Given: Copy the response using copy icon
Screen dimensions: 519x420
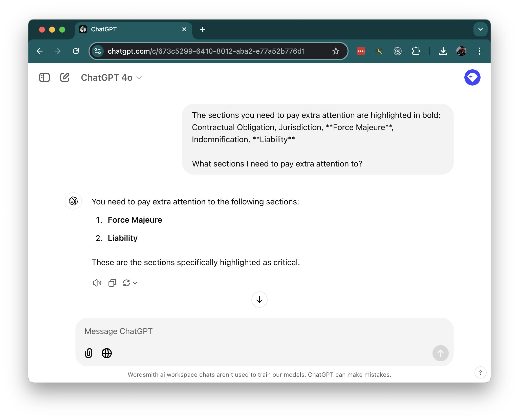Looking at the screenshot, I should [x=112, y=283].
